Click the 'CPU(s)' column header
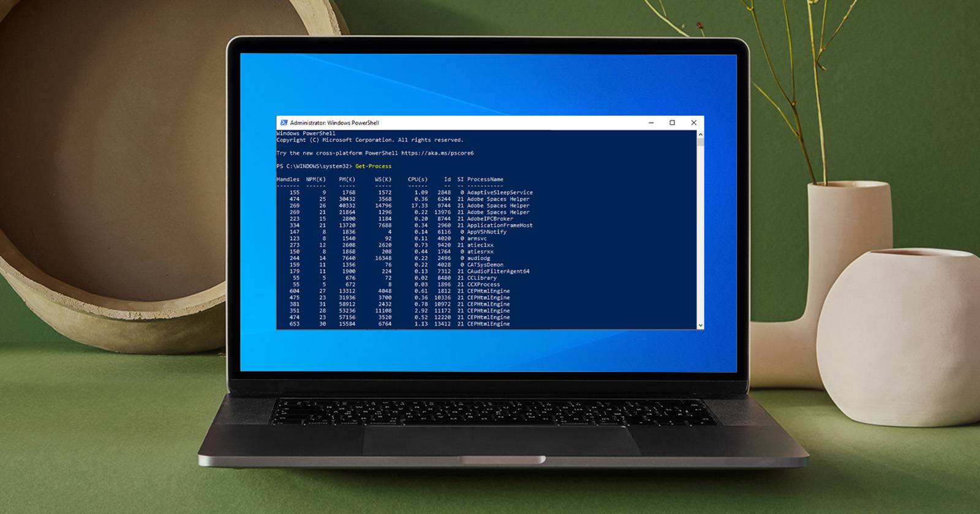 click(x=418, y=179)
